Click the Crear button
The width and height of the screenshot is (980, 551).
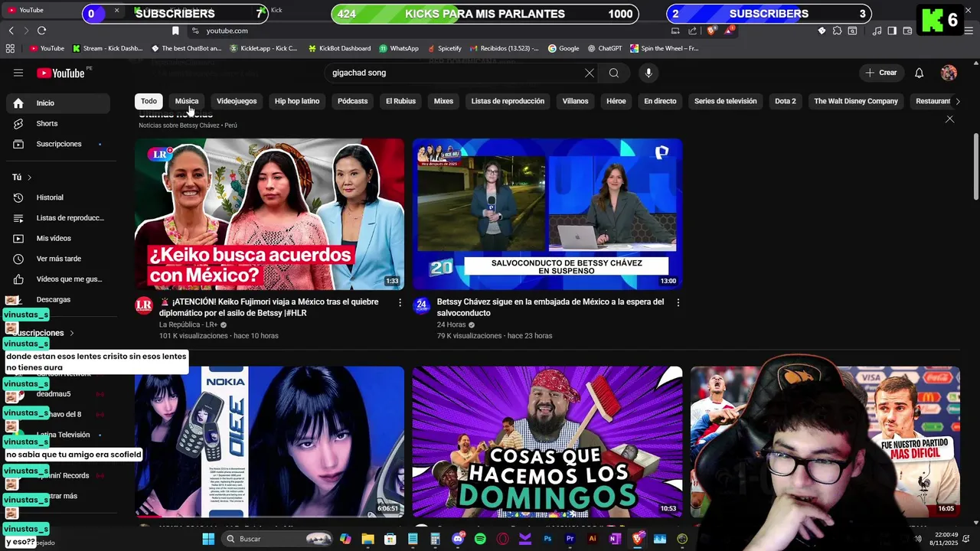[x=880, y=73]
